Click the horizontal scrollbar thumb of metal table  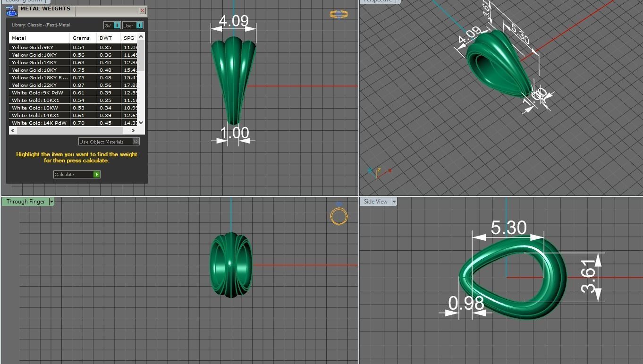[70, 131]
